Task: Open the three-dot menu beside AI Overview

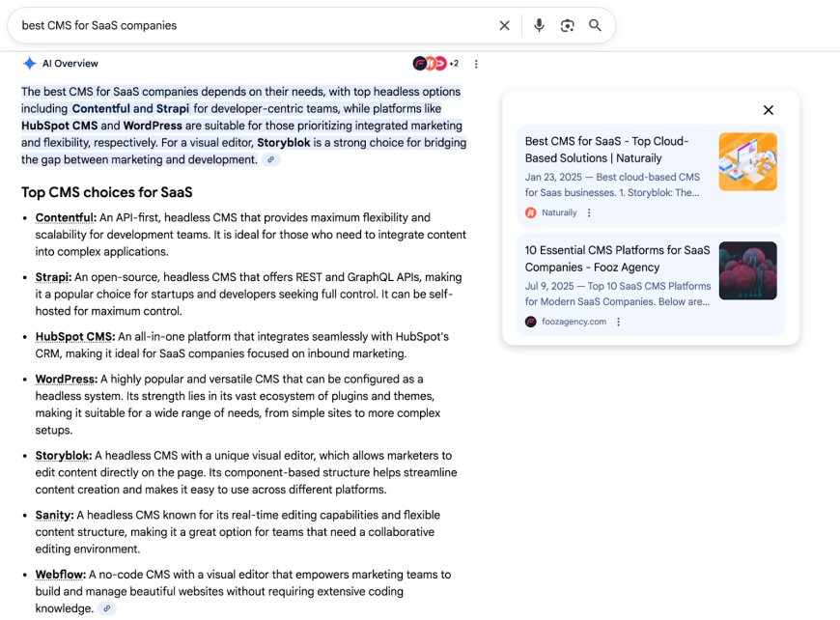Action: [476, 63]
